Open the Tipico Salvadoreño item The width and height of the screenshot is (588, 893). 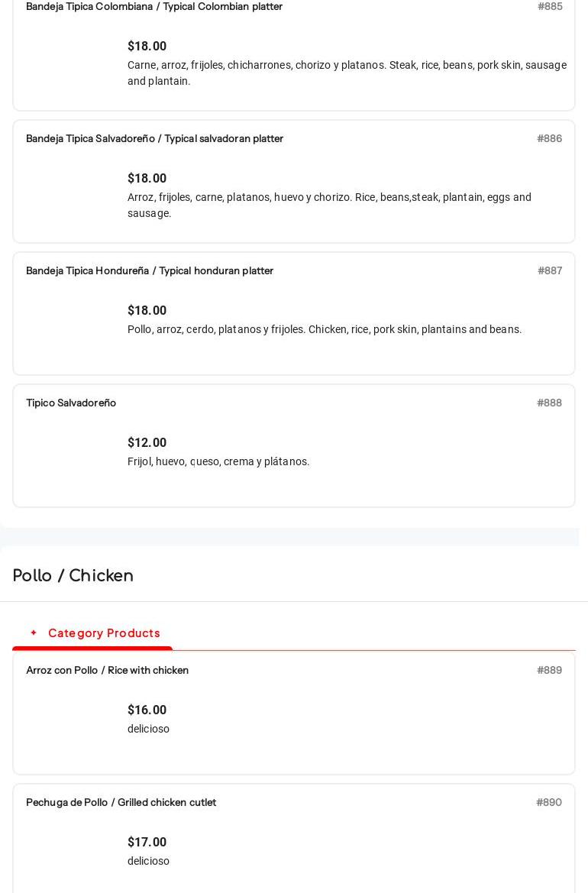(71, 403)
